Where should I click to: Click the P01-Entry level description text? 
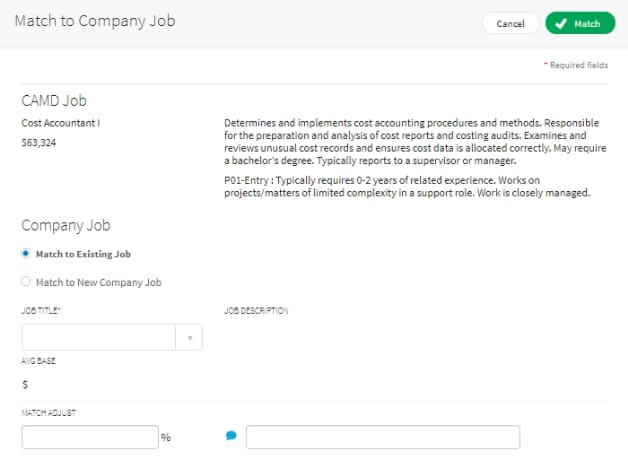pyautogui.click(x=407, y=187)
